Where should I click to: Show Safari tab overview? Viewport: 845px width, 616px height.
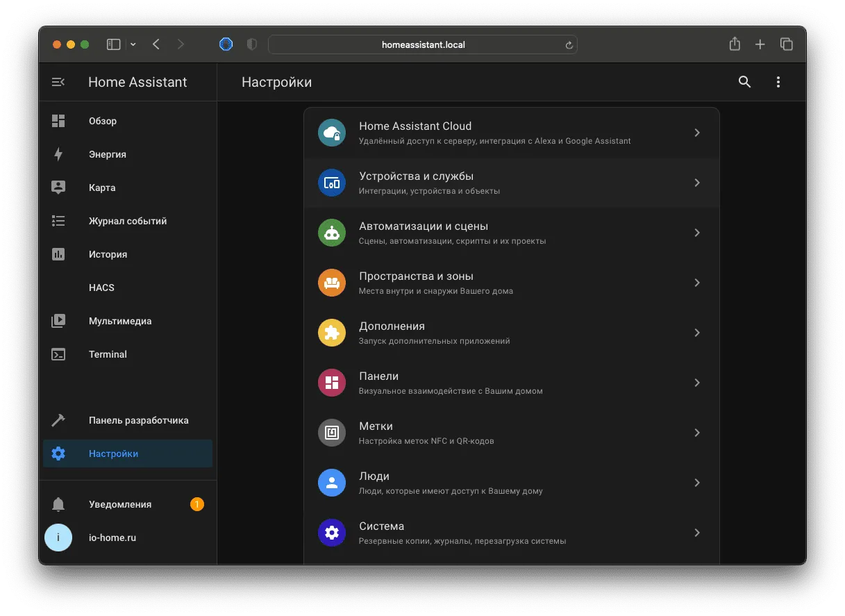(x=787, y=44)
